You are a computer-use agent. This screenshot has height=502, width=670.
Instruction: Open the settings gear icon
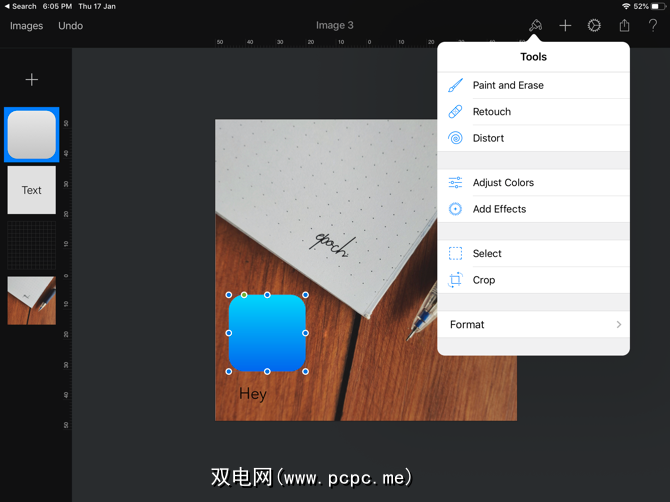click(594, 26)
